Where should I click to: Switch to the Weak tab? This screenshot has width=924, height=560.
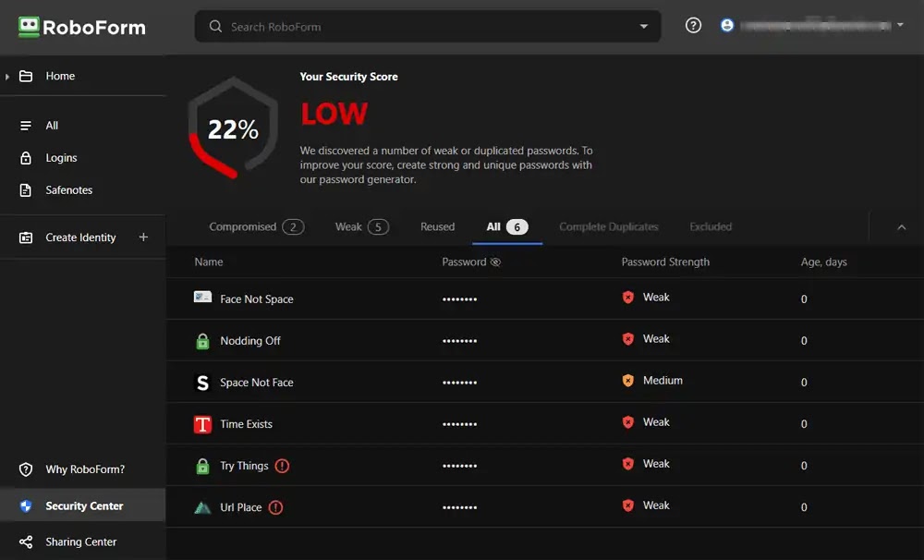point(362,227)
